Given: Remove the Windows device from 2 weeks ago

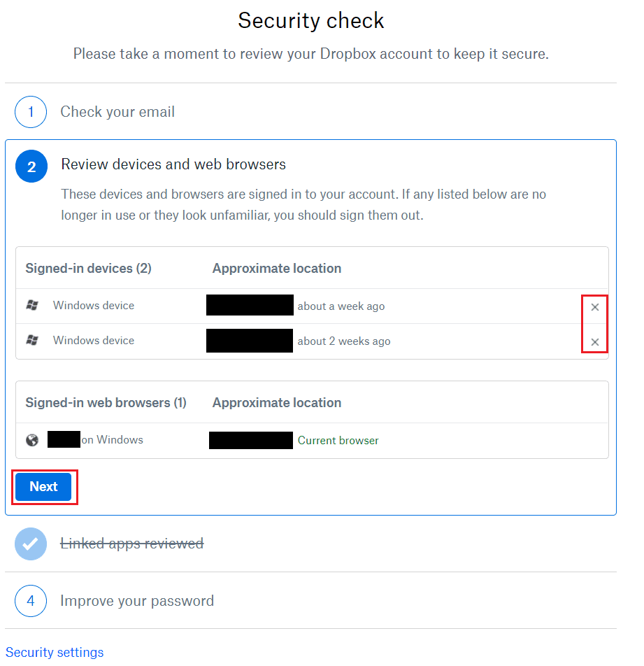Looking at the screenshot, I should [x=595, y=342].
